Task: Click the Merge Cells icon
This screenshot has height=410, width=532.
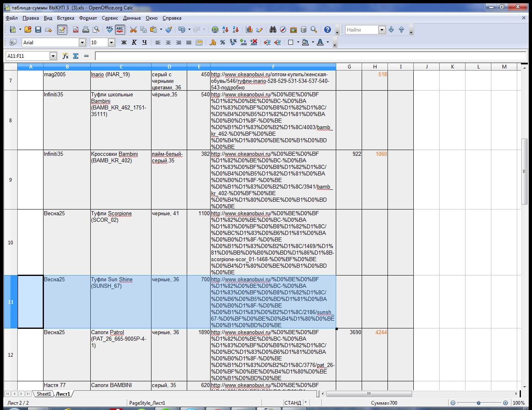Action: coord(199,42)
